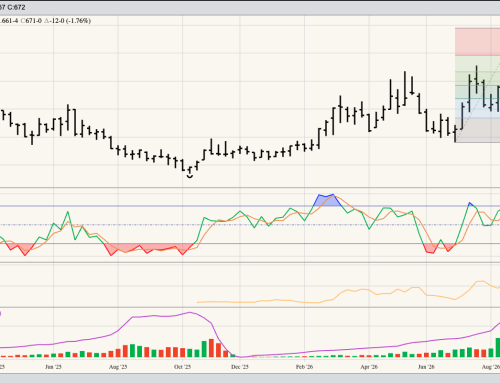
Task: Click the 'Aug '25' date axis label
Action: (x=118, y=367)
